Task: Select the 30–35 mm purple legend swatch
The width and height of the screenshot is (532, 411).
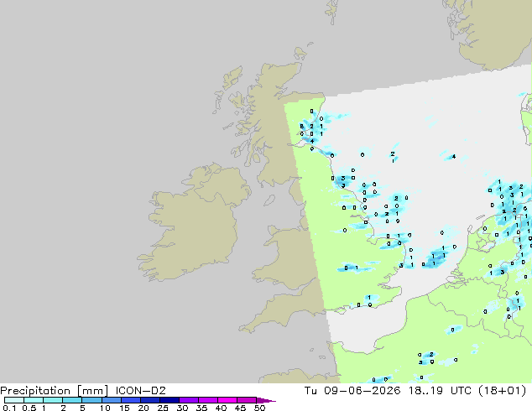Action: point(189,400)
